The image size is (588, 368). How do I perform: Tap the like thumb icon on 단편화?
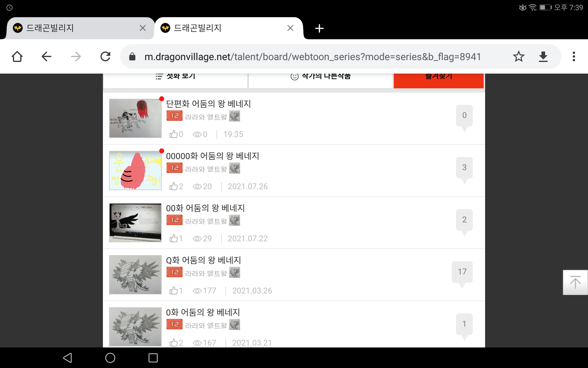[174, 134]
